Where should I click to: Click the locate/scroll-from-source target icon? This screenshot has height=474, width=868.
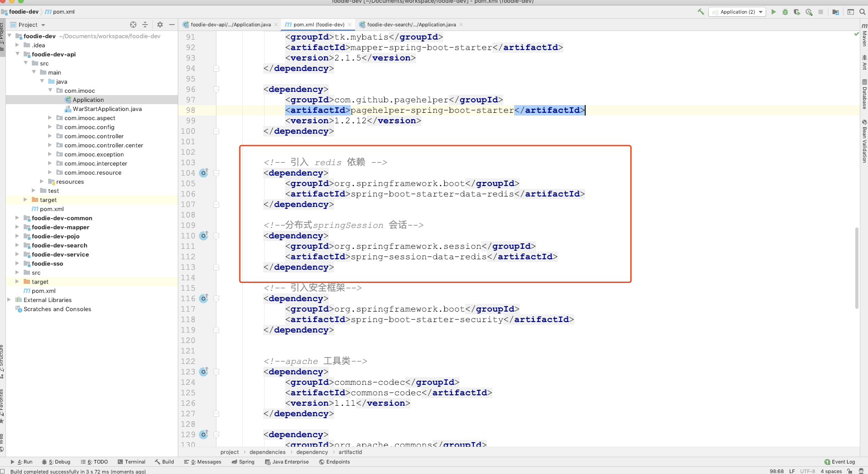click(133, 25)
